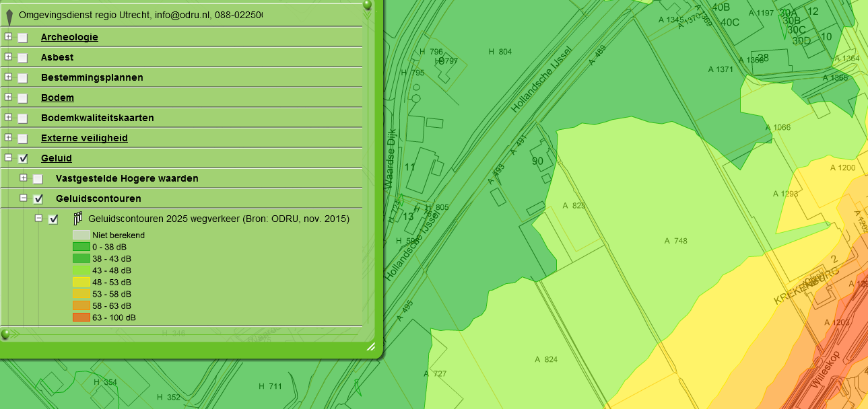
Task: Select the Bodemkwaliteitskaarten tree item
Action: (x=97, y=118)
